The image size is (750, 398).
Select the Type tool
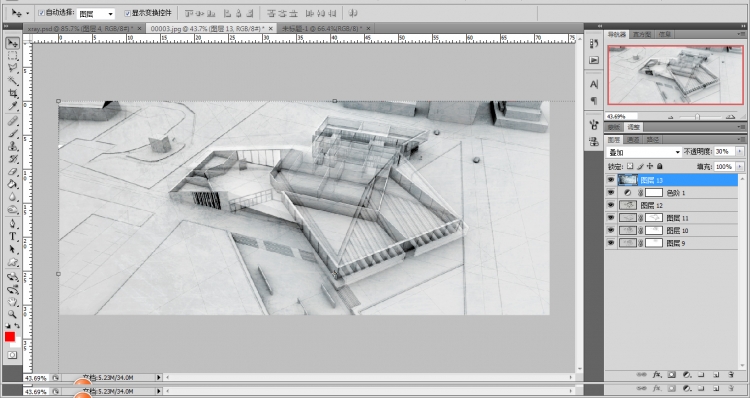pos(12,236)
